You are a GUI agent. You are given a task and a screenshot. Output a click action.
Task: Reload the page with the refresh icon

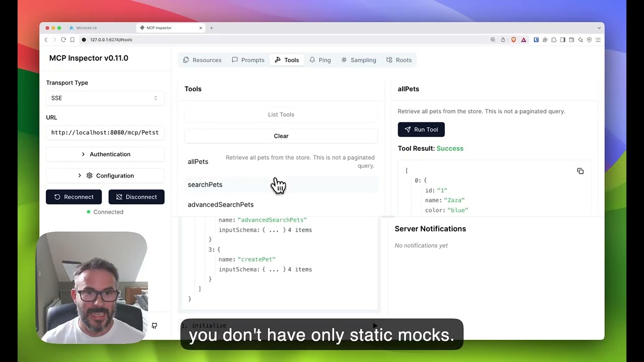pyautogui.click(x=63, y=40)
